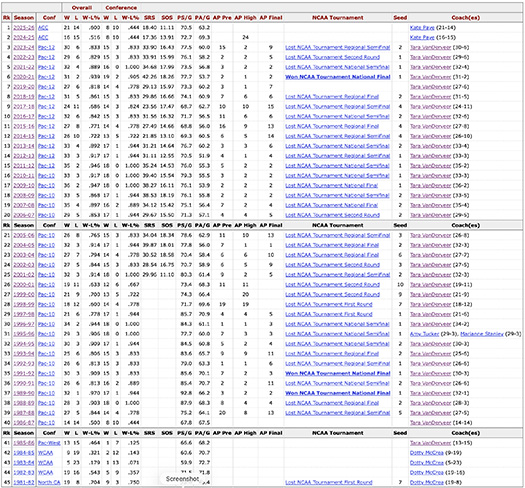Screen dimensions: 525x488
Task: Select the AP High value 24 for 2024-25
Action: coord(245,37)
